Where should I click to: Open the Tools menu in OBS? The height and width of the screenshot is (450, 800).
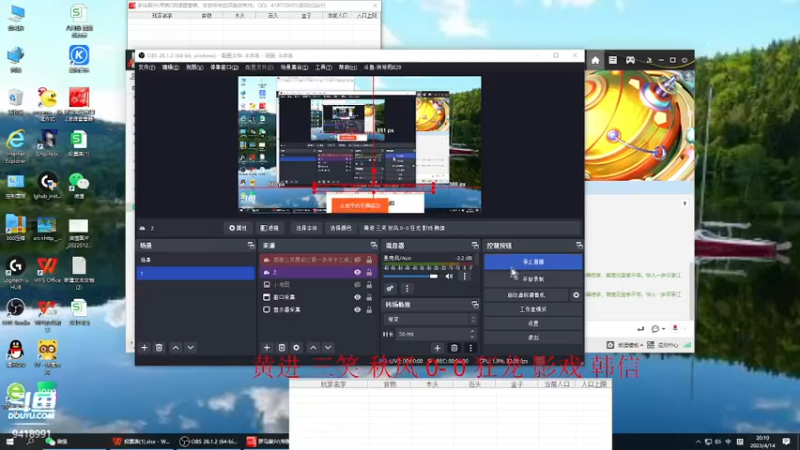coord(323,67)
